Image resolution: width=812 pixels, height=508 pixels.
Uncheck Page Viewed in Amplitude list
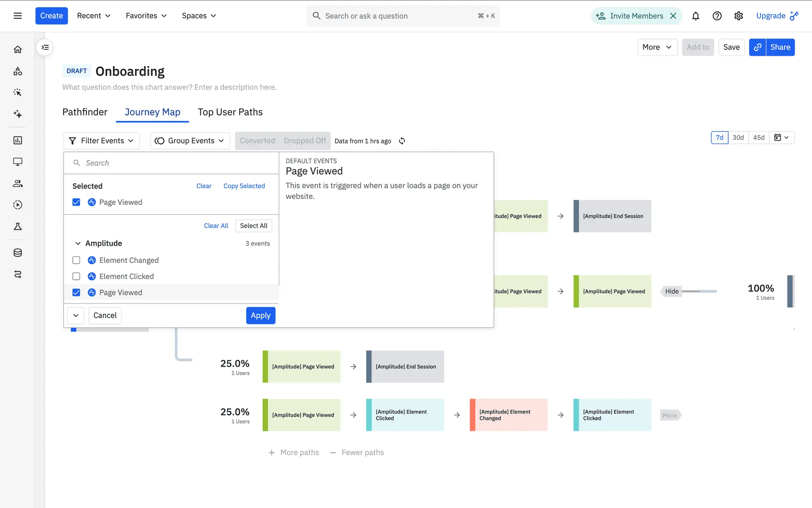(x=76, y=293)
